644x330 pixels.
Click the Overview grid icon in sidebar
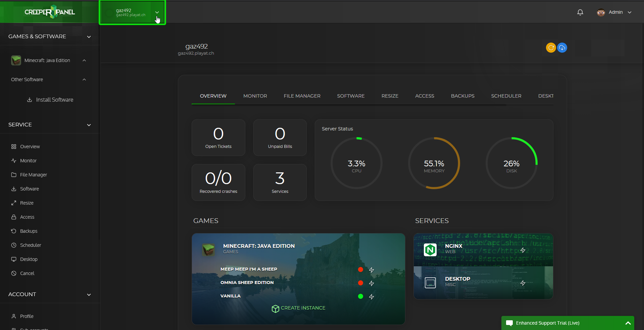coord(14,147)
